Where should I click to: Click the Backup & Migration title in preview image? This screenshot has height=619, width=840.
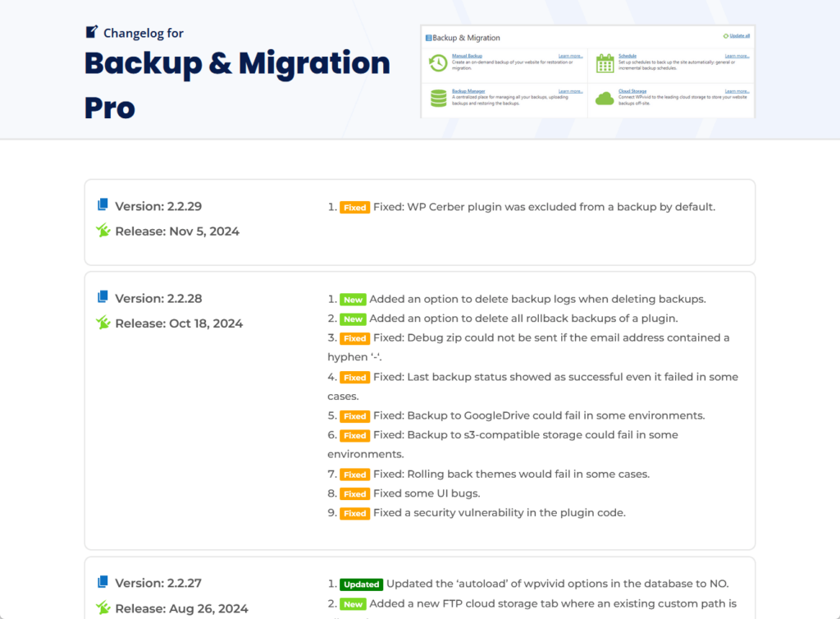466,38
